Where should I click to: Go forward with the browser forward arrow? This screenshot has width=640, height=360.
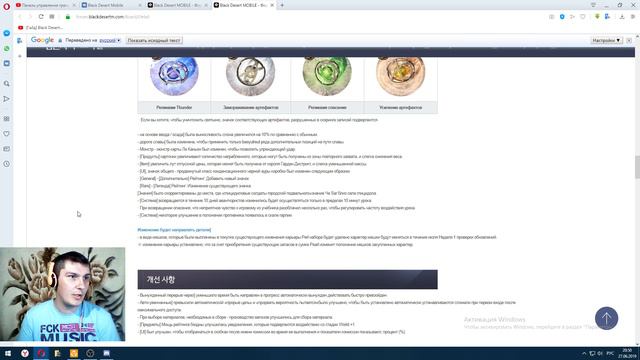(30, 17)
